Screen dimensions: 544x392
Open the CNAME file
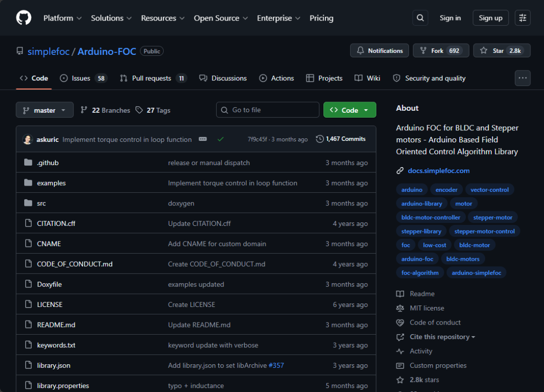tap(49, 244)
